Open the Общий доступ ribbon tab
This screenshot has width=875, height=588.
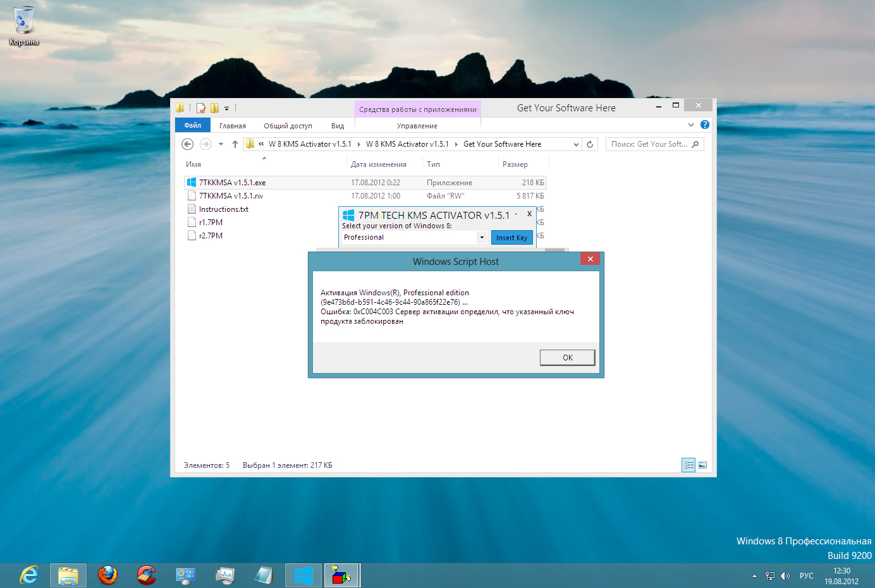288,126
